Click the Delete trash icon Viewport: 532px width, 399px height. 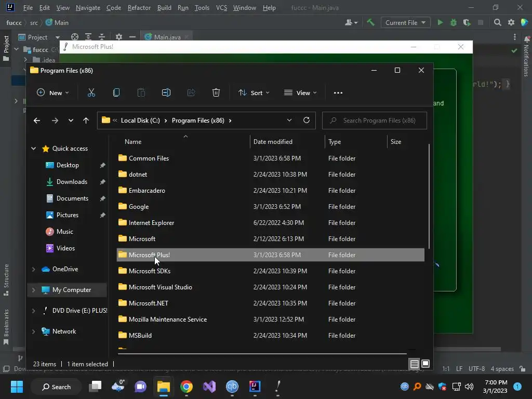tap(216, 92)
